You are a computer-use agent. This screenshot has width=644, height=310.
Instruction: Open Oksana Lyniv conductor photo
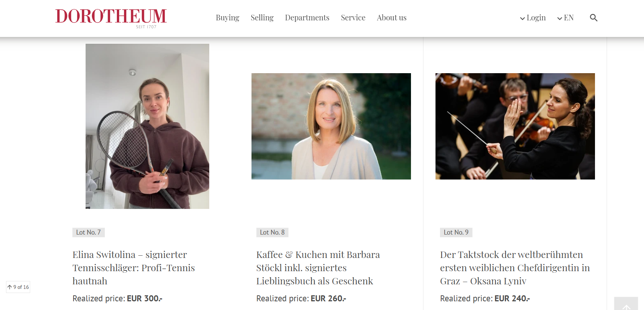[515, 126]
